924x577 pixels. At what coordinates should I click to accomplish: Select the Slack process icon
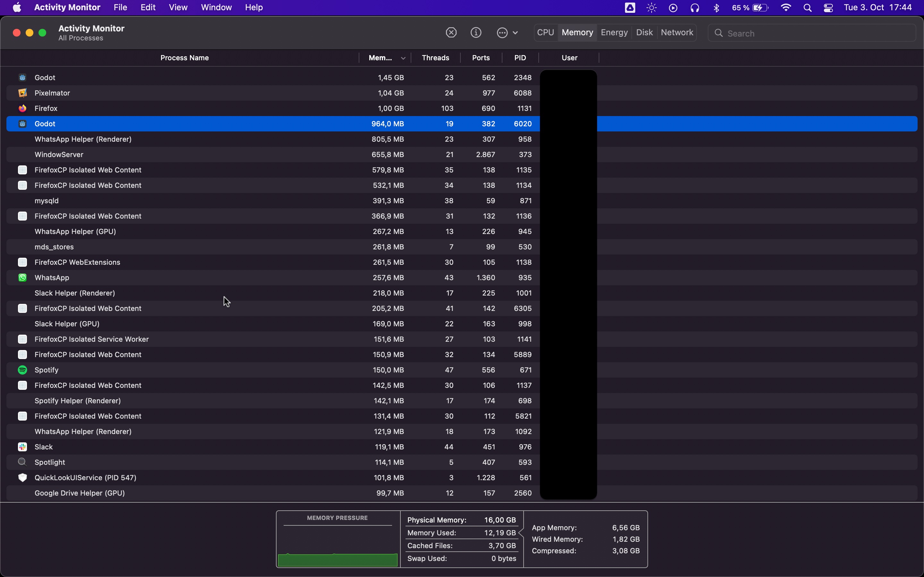pyautogui.click(x=22, y=447)
